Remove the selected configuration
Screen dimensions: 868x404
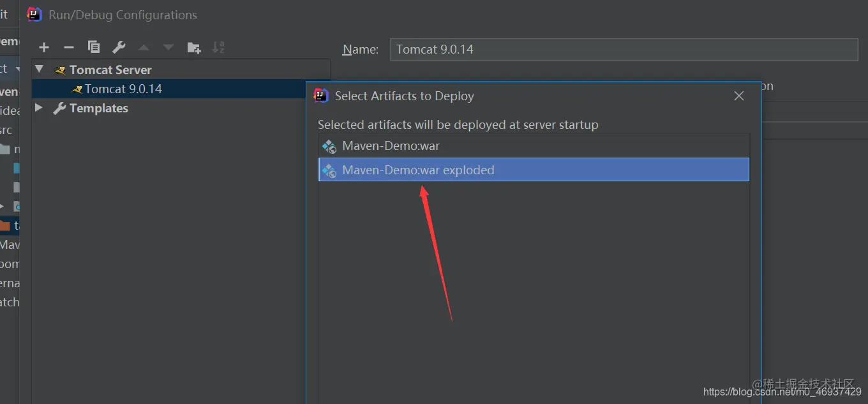(68, 47)
